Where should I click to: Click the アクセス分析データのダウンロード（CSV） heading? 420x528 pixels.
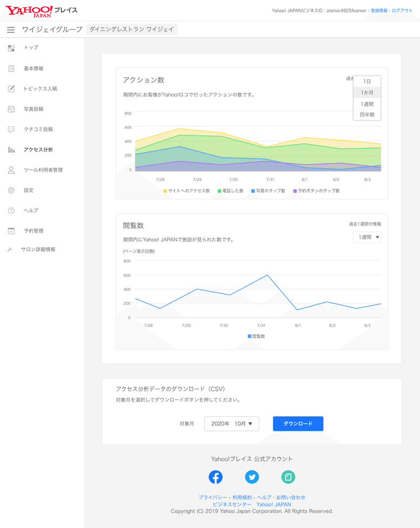point(171,389)
